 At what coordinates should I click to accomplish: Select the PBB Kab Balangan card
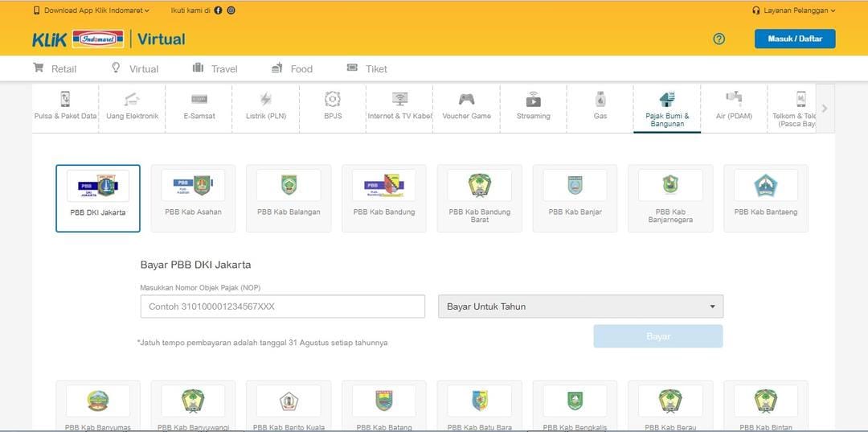[x=289, y=198]
